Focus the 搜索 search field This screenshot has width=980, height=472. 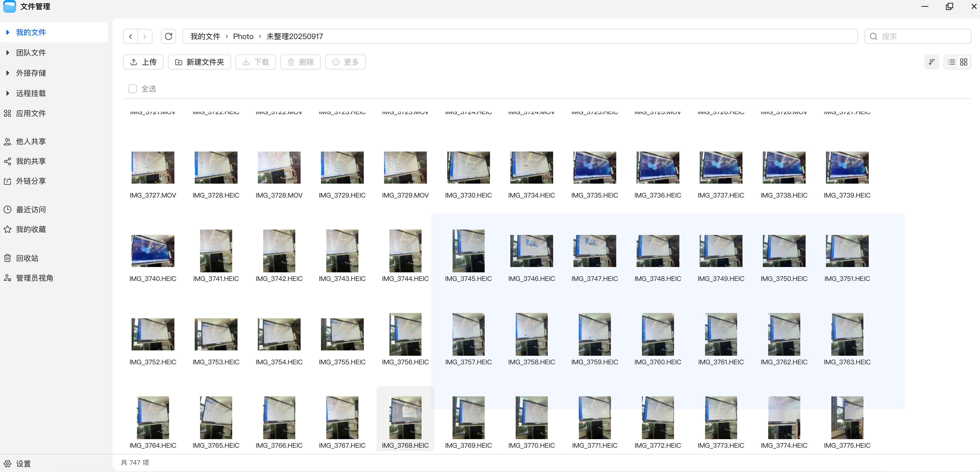[918, 37]
